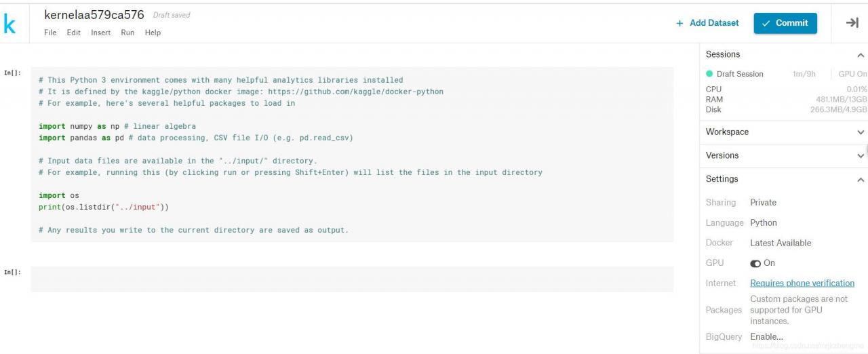Collapse the Settings panel
This screenshot has height=354, width=868.
point(861,180)
